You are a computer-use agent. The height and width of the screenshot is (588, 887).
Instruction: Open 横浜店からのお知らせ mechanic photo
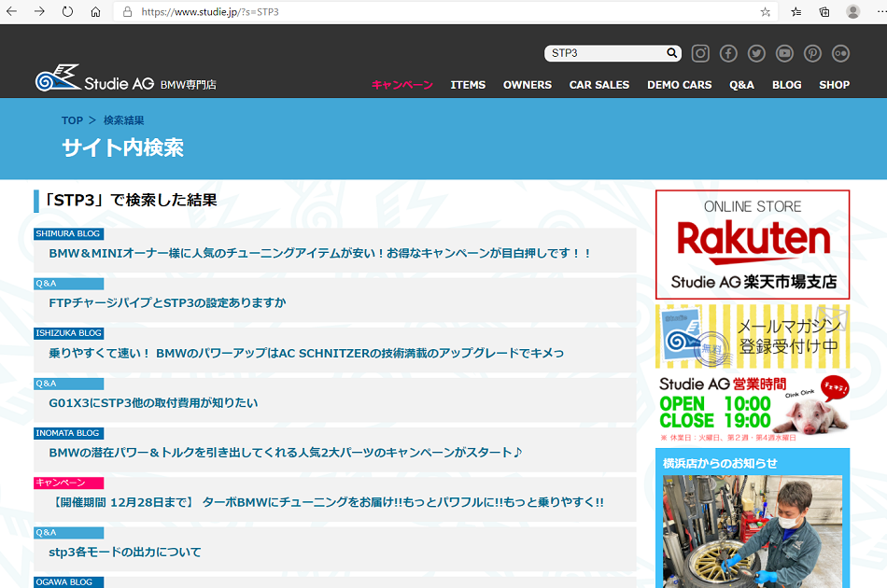coord(753,531)
